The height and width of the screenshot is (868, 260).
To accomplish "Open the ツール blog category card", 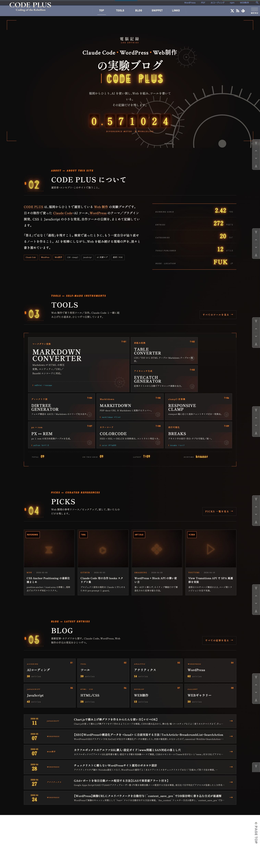I will (103, 670).
